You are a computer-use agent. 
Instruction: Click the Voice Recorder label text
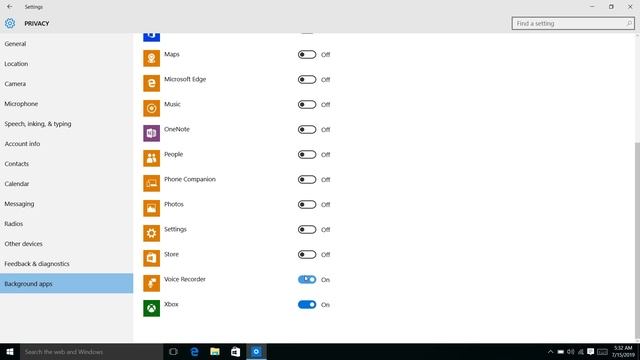[x=184, y=279]
